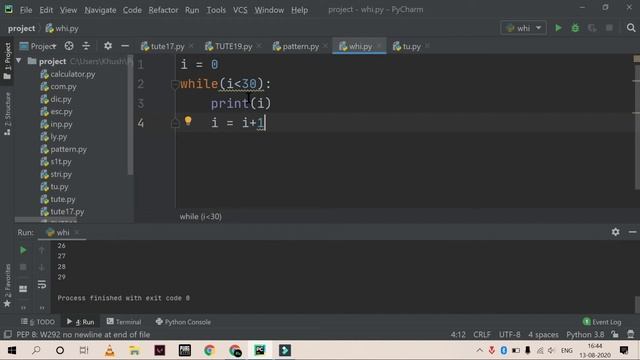Toggle the Structure side tab

(x=7, y=113)
